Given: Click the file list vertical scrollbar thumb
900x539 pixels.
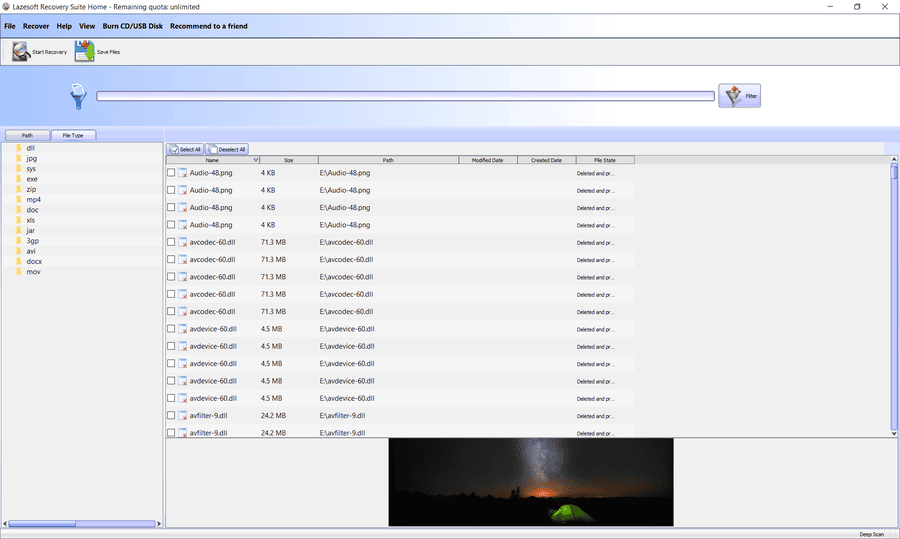Looking at the screenshot, I should [x=894, y=171].
